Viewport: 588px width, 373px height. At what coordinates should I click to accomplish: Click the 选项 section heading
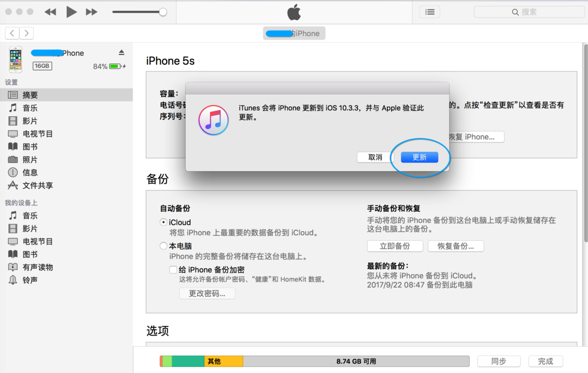(157, 331)
